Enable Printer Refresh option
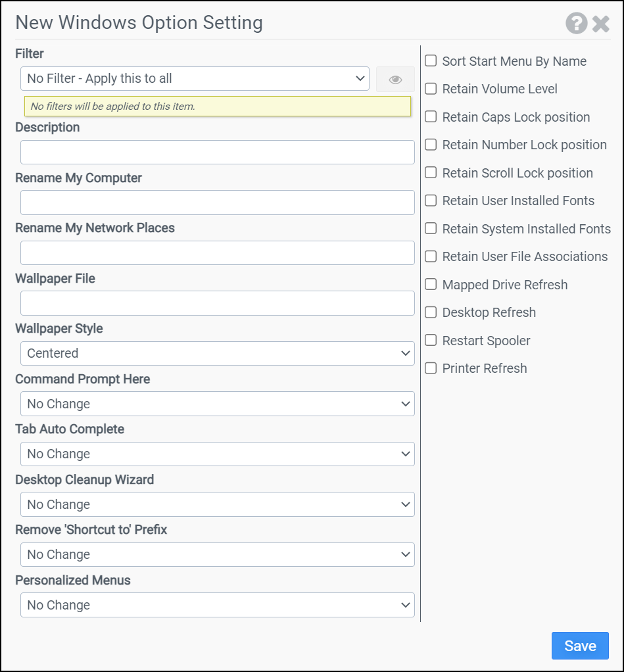 [x=431, y=368]
